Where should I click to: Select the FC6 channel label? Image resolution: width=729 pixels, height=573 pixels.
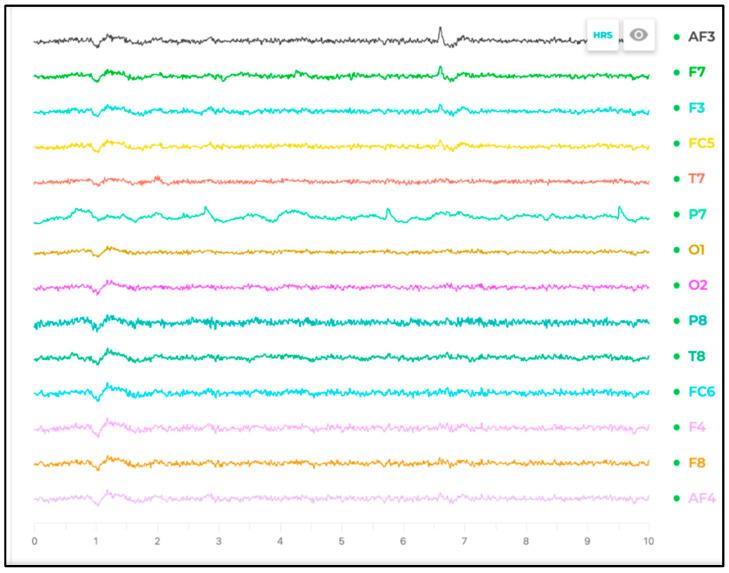pos(701,392)
